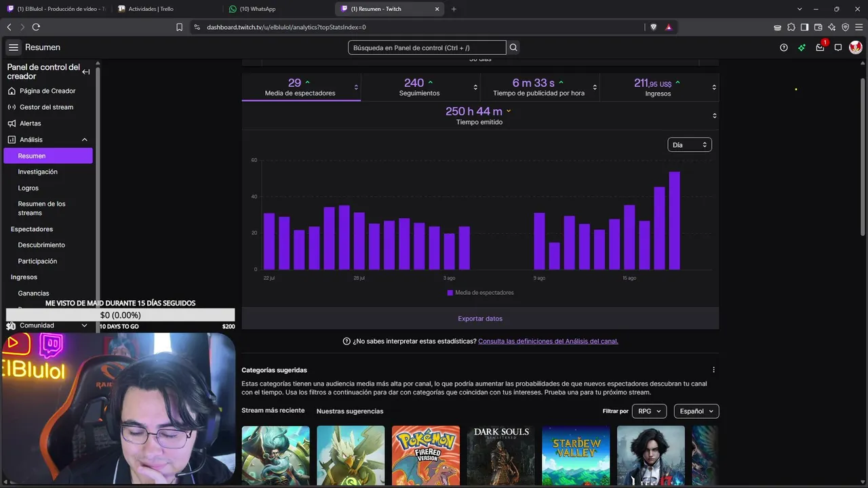Open the Alertas section
The image size is (868, 488).
tap(31, 123)
